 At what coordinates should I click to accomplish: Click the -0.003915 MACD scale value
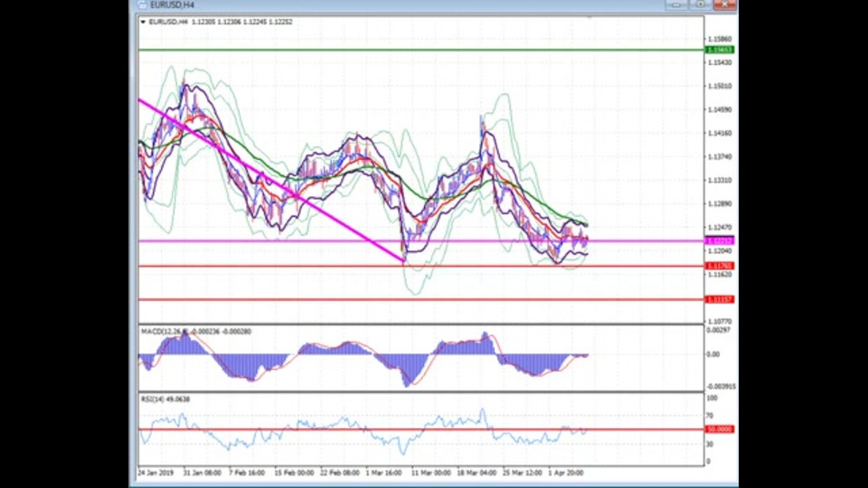(722, 387)
